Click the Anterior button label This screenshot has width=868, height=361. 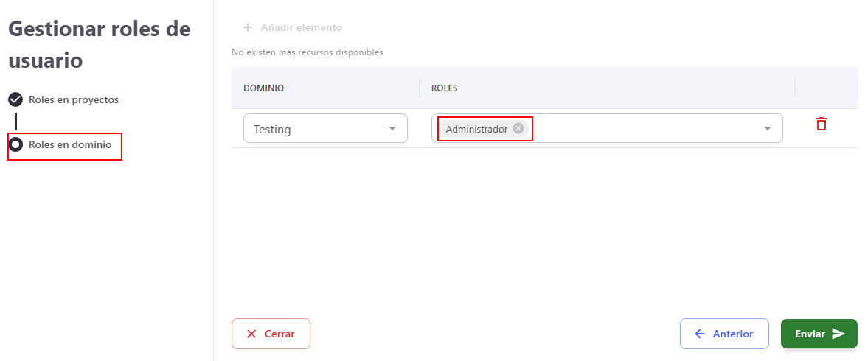[x=733, y=334]
